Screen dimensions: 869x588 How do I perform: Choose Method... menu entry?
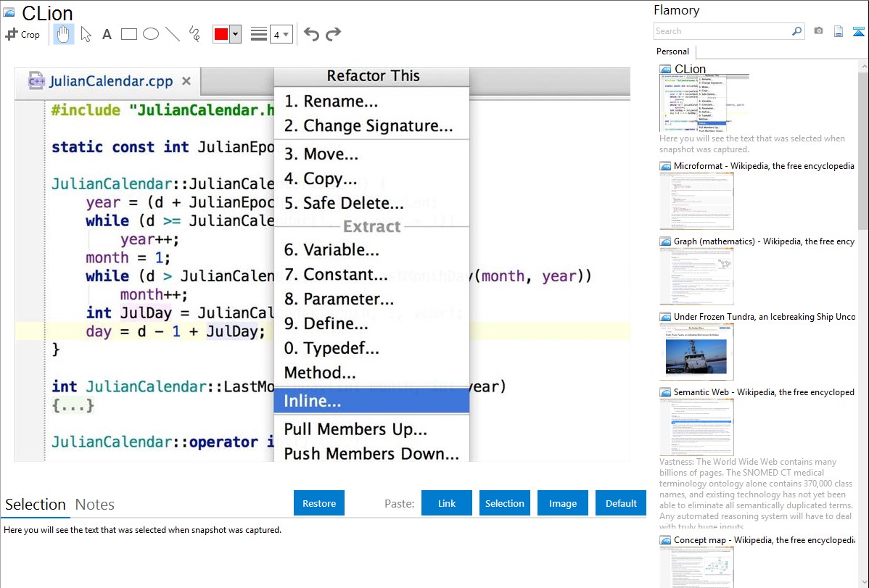coord(371,373)
